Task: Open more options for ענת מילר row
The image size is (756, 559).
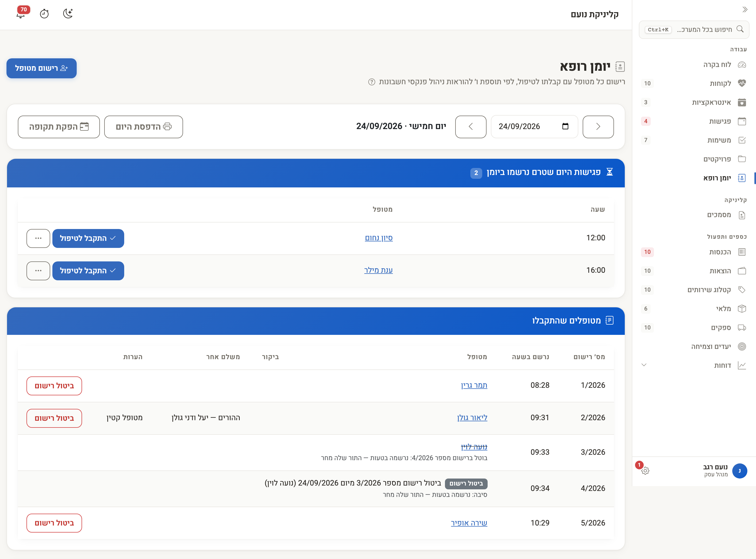Action: (38, 271)
